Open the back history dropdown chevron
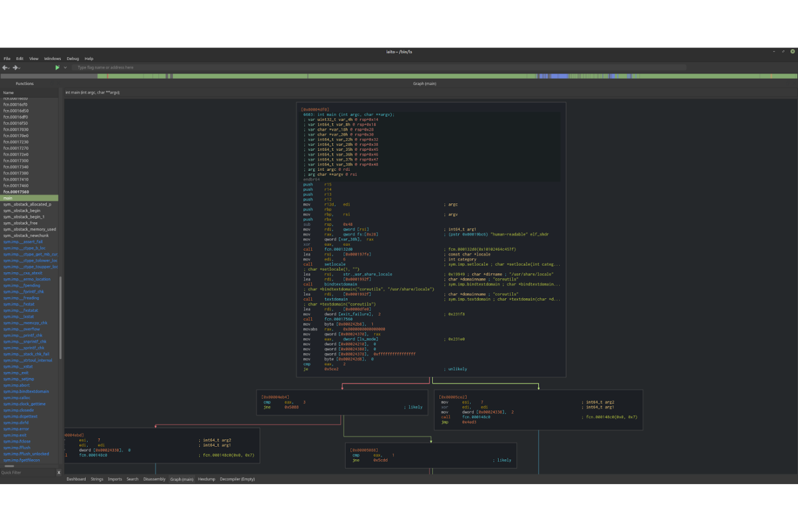Image resolution: width=798 pixels, height=532 pixels. 9,67
